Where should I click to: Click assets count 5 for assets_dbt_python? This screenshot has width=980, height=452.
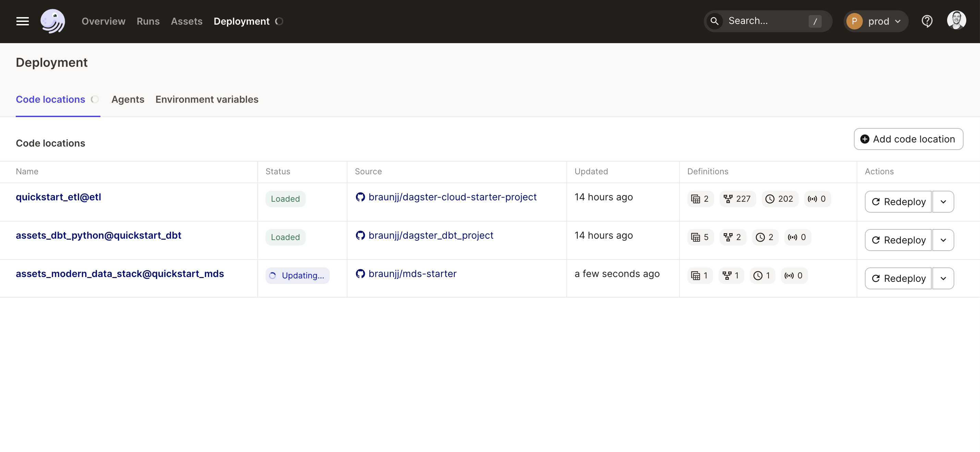[x=700, y=237]
